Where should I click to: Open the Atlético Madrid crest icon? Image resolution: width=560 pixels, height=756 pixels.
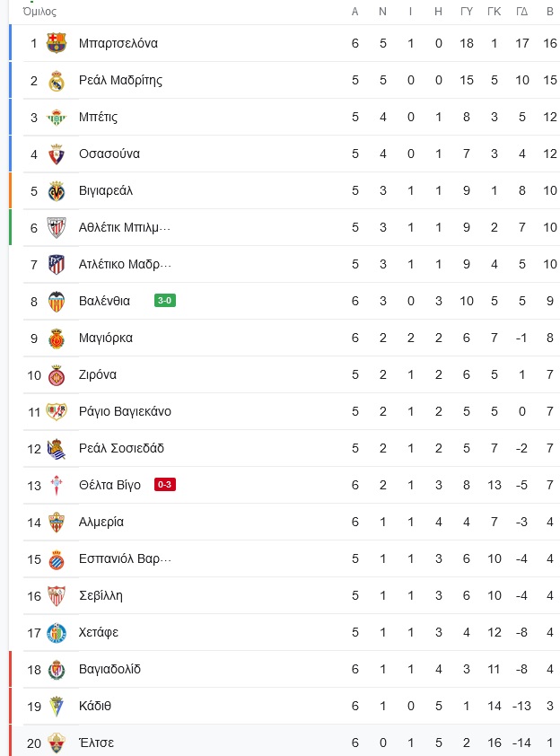57,265
